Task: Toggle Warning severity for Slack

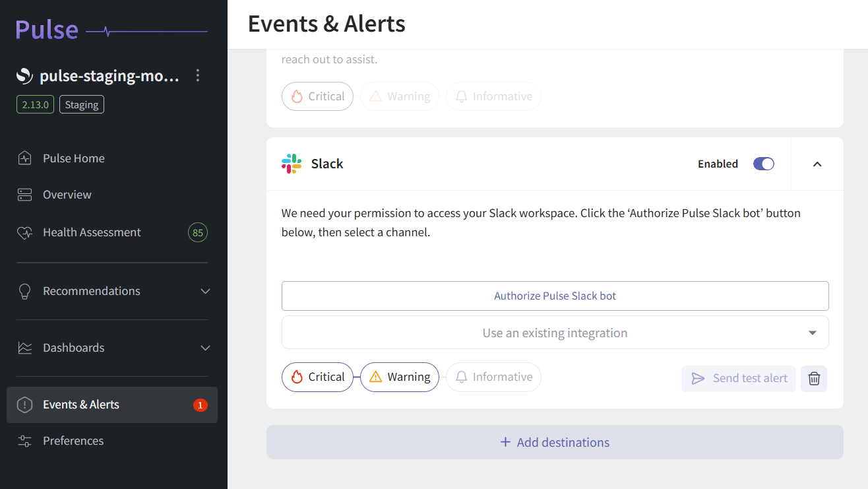Action: pos(400,377)
